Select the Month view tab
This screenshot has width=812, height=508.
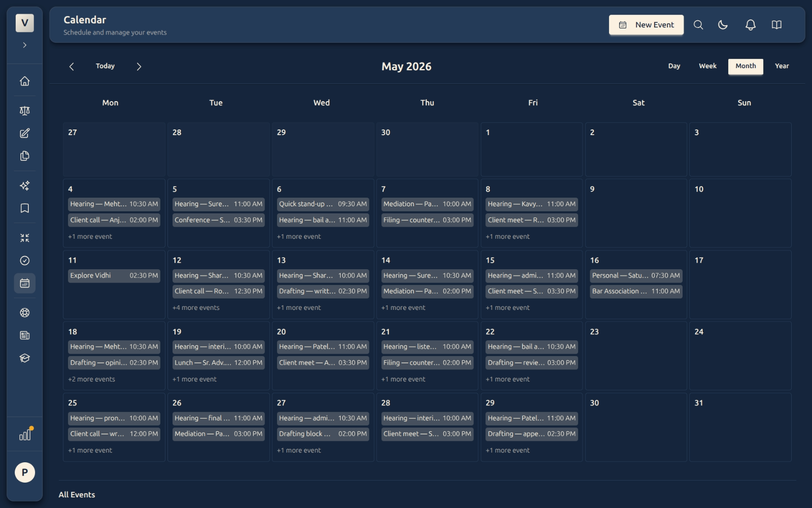[746, 66]
